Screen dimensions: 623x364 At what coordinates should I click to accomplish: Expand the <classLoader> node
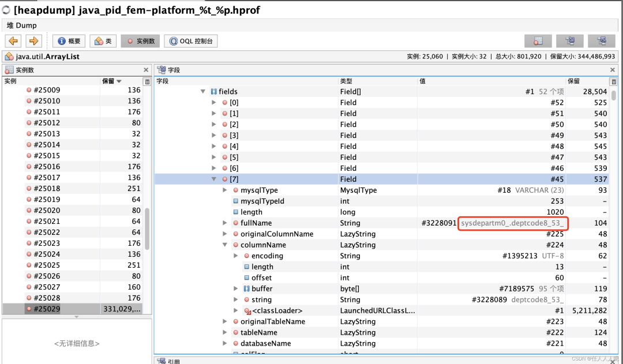coord(235,310)
